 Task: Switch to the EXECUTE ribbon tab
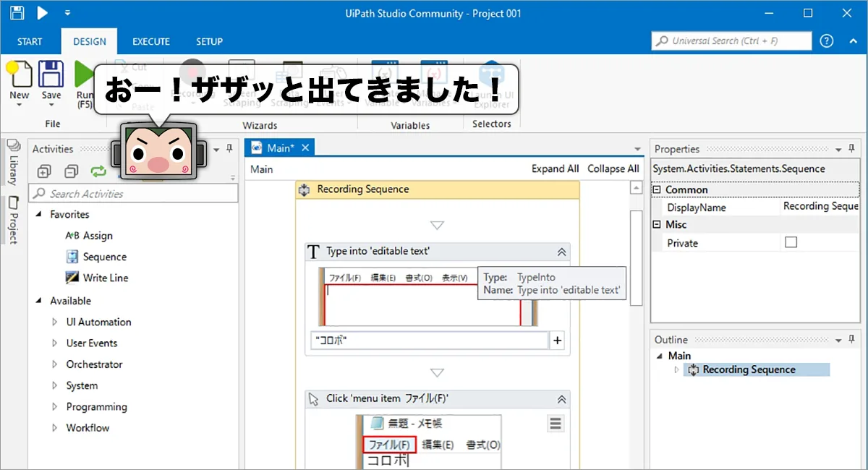point(151,41)
